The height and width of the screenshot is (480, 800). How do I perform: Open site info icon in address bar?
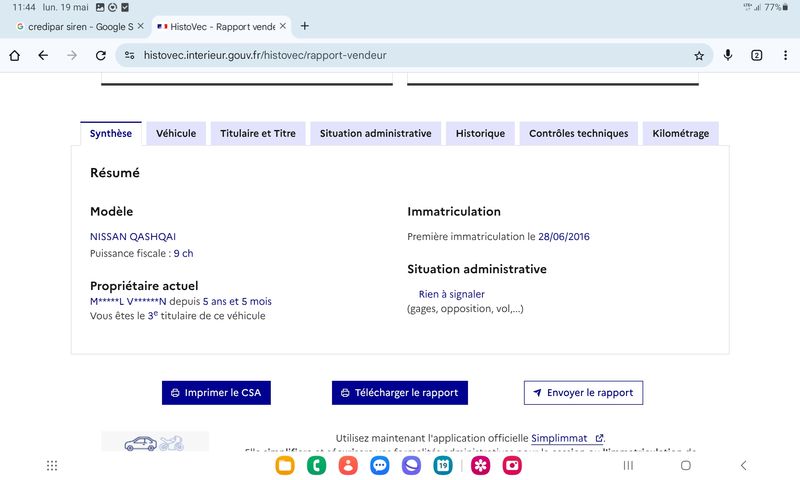tap(130, 55)
